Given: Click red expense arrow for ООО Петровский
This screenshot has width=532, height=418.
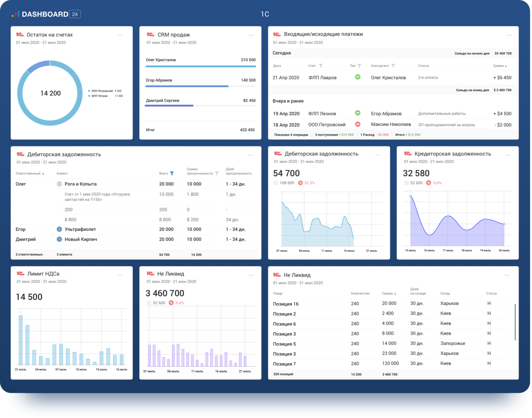Looking at the screenshot, I should [x=358, y=124].
